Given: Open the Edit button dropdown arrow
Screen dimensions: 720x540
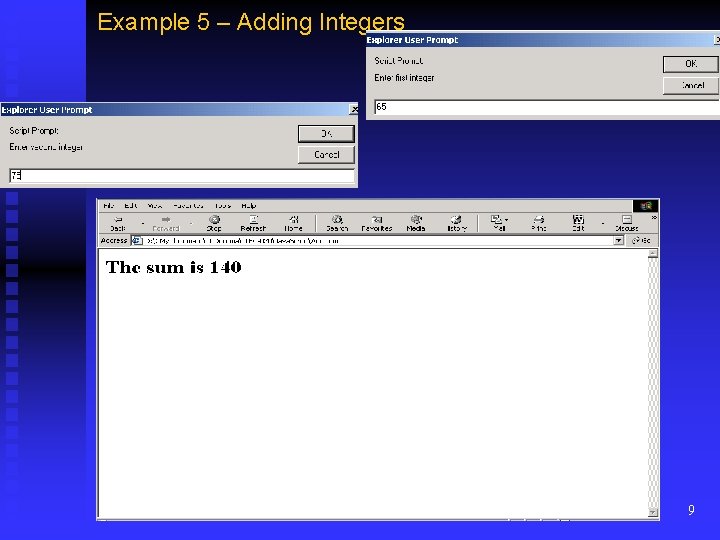Looking at the screenshot, I should click(603, 224).
